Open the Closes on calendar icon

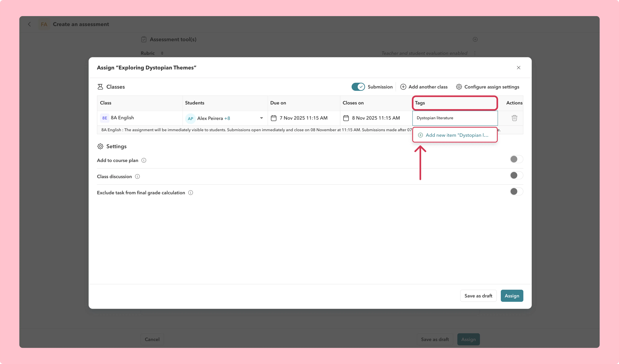point(346,118)
